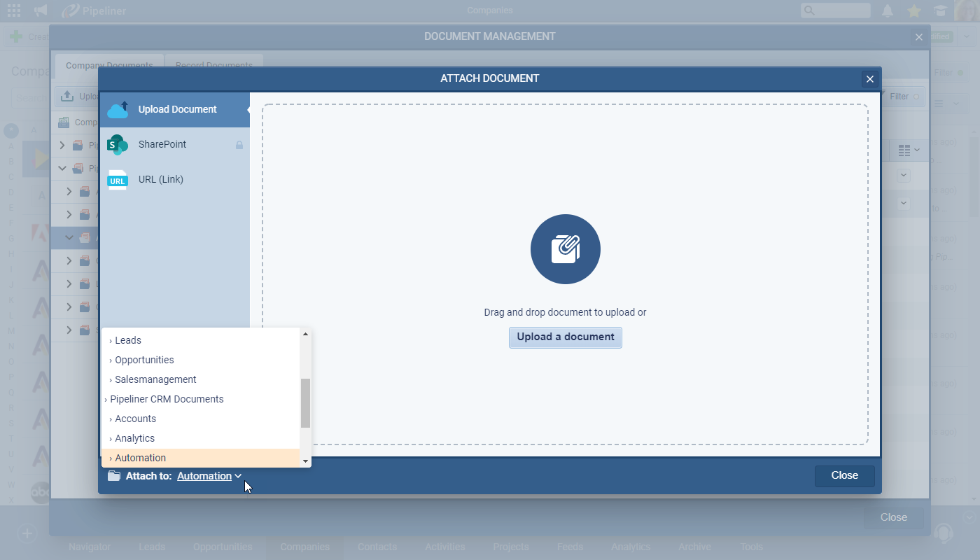Click Upload a document button
Viewport: 980px width, 560px height.
[565, 337]
